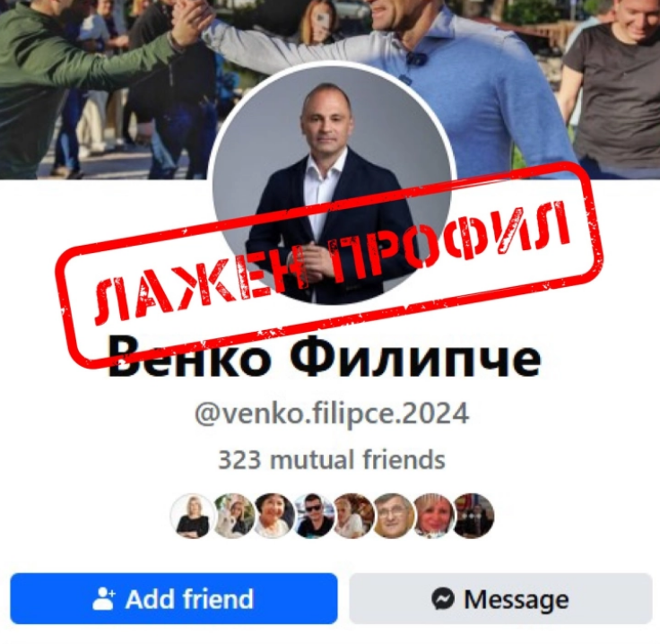Open the 323 mutual friends list

(x=332, y=459)
